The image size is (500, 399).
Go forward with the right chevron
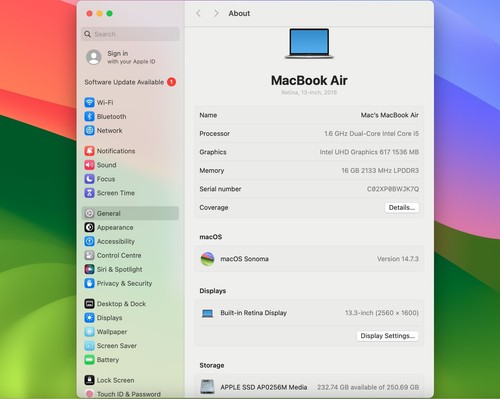click(x=216, y=13)
